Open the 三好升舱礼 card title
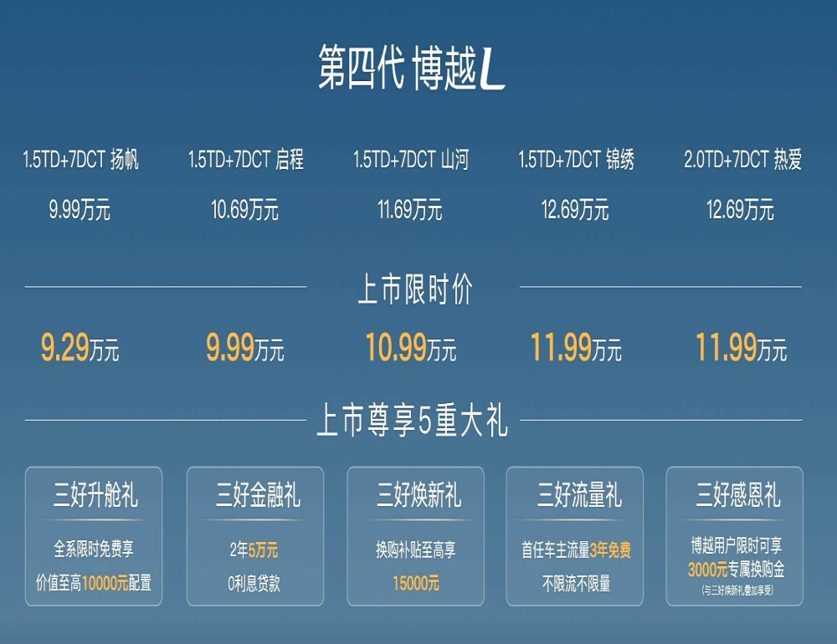 (x=95, y=494)
